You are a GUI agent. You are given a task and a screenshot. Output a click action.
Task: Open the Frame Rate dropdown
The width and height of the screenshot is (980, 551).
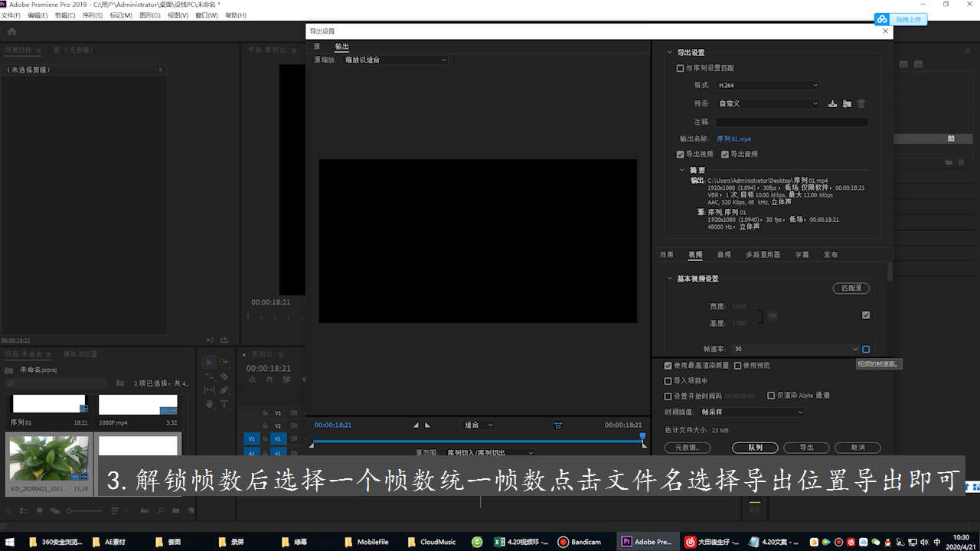click(795, 349)
